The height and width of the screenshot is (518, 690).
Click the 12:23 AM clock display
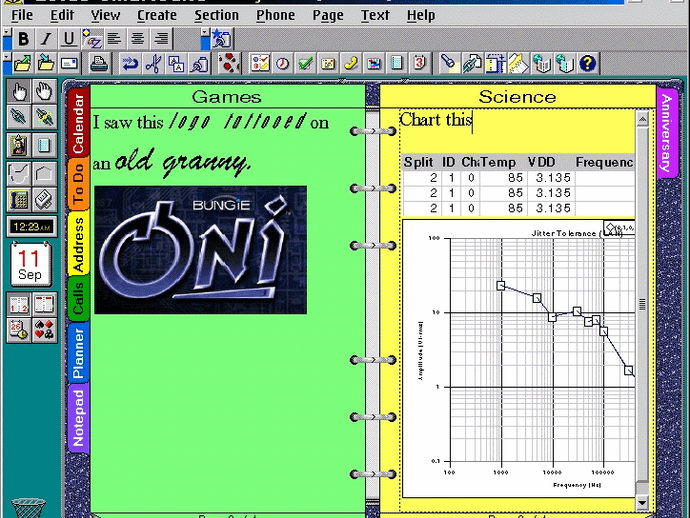tap(32, 227)
